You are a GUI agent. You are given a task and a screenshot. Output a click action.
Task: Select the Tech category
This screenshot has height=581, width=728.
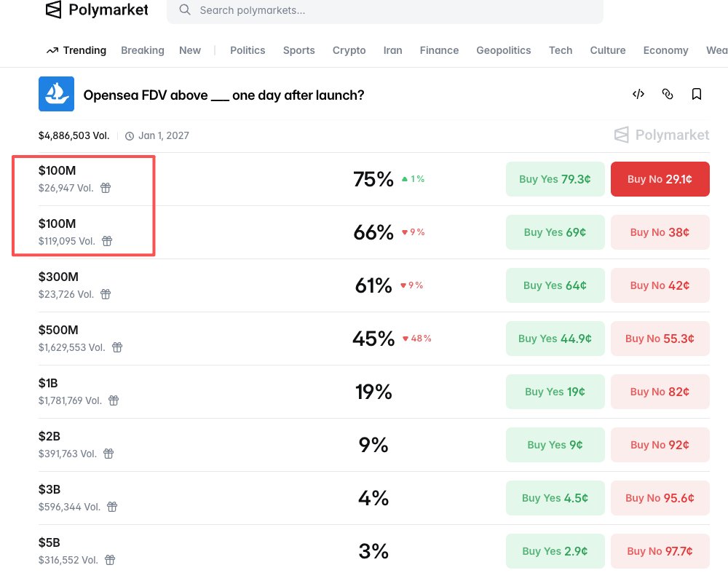(561, 50)
